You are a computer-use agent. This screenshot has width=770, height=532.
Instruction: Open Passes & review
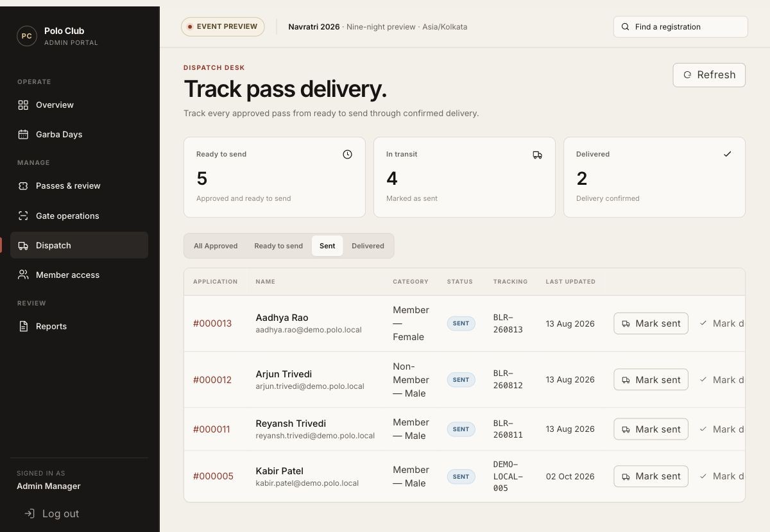click(79, 186)
